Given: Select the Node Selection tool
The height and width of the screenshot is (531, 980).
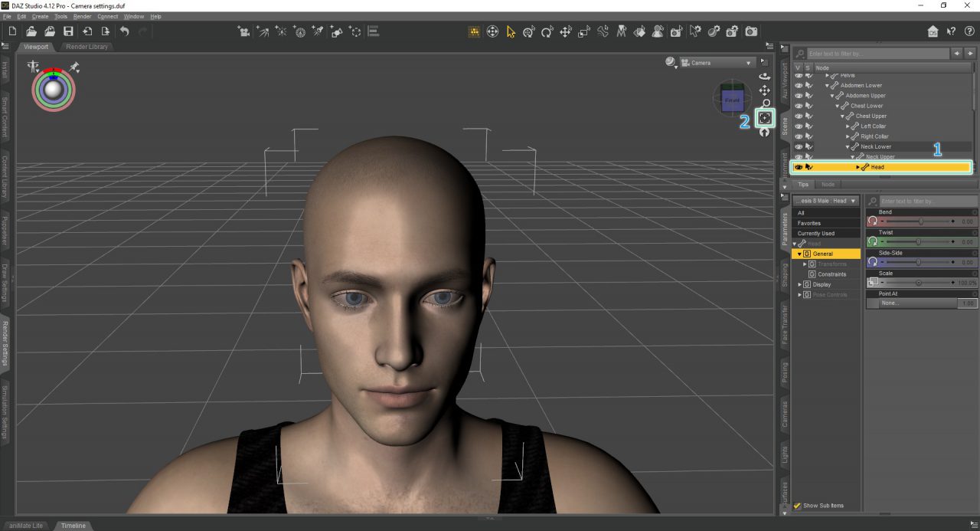Looking at the screenshot, I should pyautogui.click(x=510, y=31).
